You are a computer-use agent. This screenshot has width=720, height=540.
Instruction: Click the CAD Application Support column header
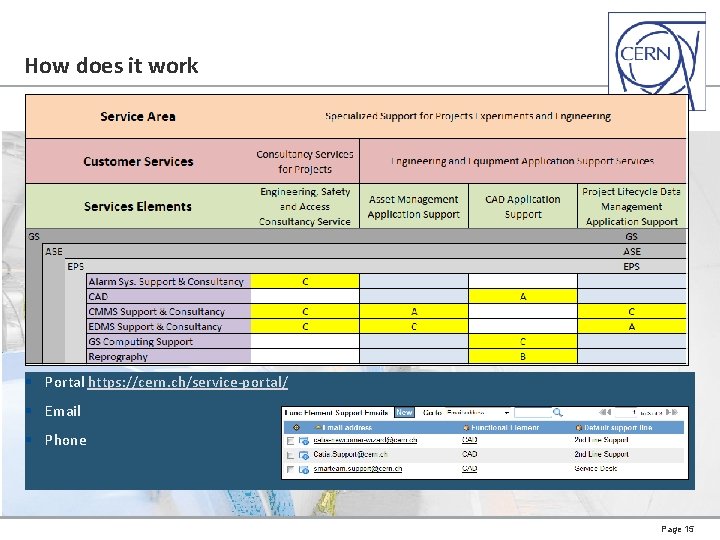[x=523, y=207]
